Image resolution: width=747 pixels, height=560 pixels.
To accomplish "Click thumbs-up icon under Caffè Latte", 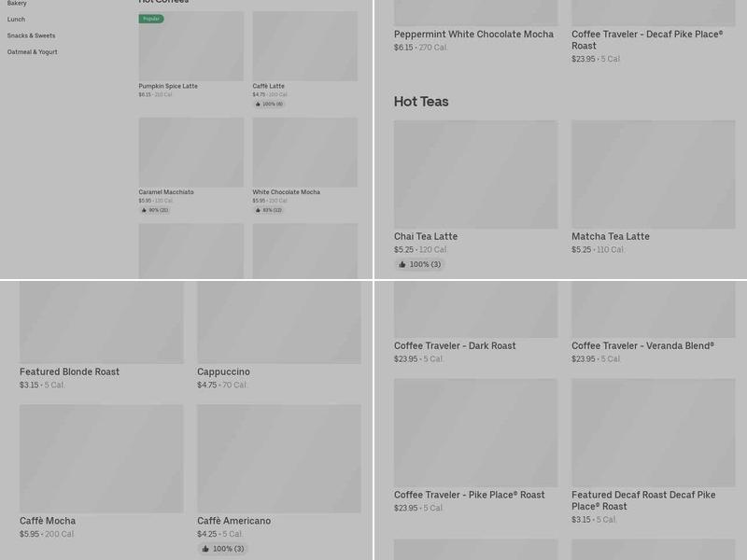I will 258,105.
